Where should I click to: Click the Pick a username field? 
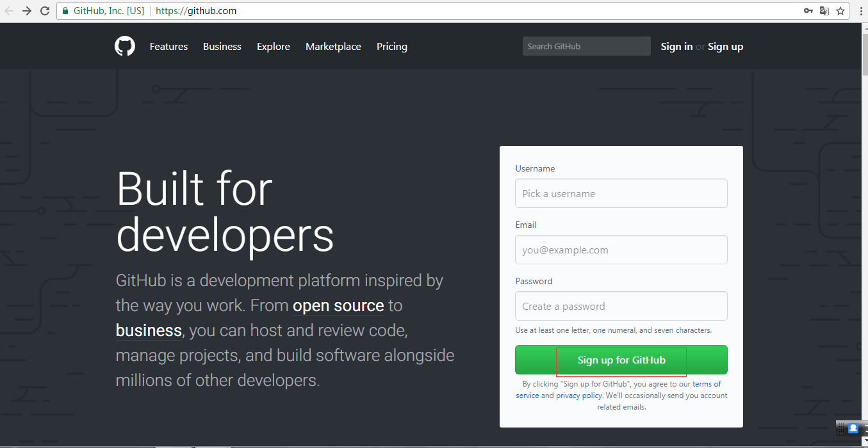click(621, 193)
